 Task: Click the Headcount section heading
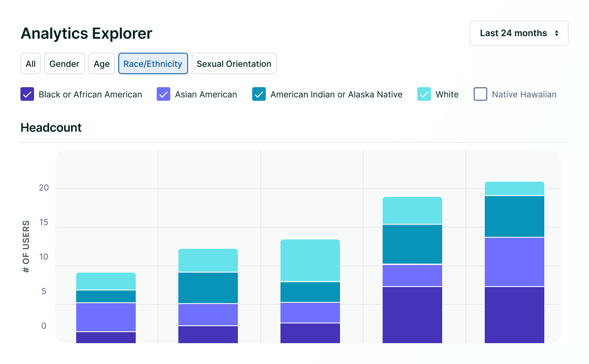pyautogui.click(x=51, y=127)
